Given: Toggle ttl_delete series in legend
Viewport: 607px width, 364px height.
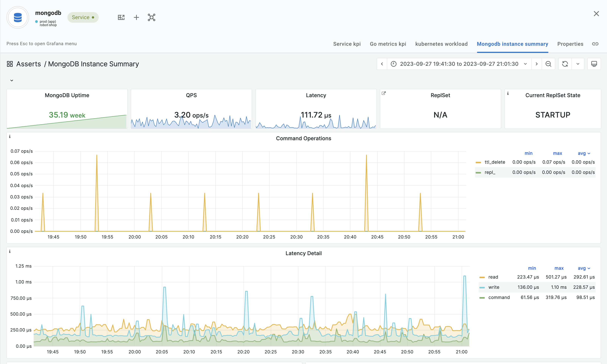Looking at the screenshot, I should pos(495,162).
